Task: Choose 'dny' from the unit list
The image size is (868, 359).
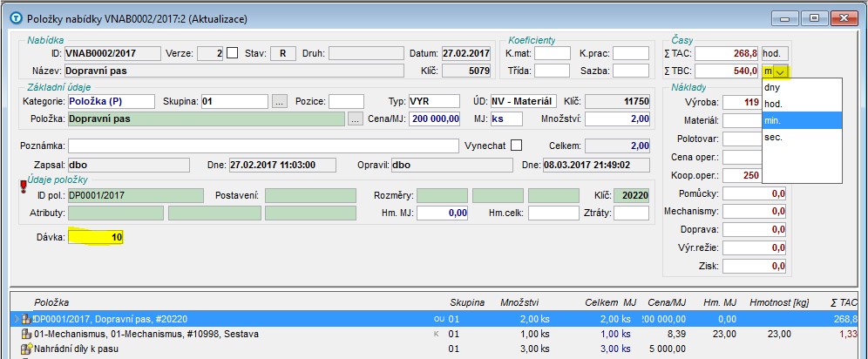Action: click(772, 87)
